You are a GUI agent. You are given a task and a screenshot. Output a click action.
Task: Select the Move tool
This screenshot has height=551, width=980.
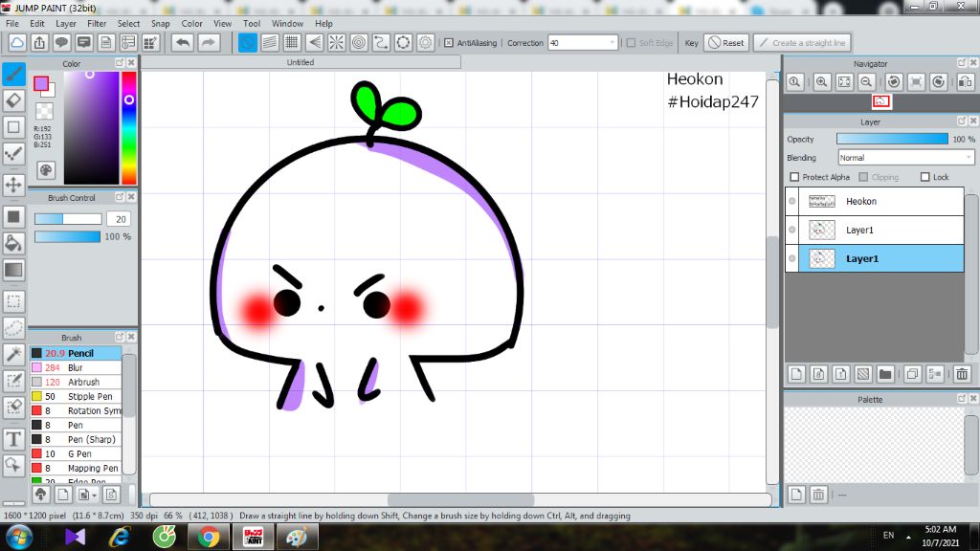13,185
